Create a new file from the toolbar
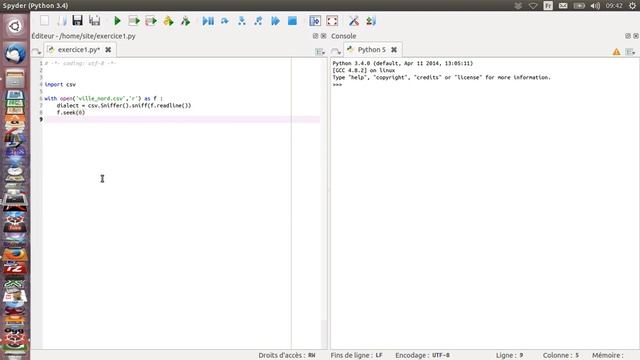This screenshot has width=640, height=360. [44, 21]
